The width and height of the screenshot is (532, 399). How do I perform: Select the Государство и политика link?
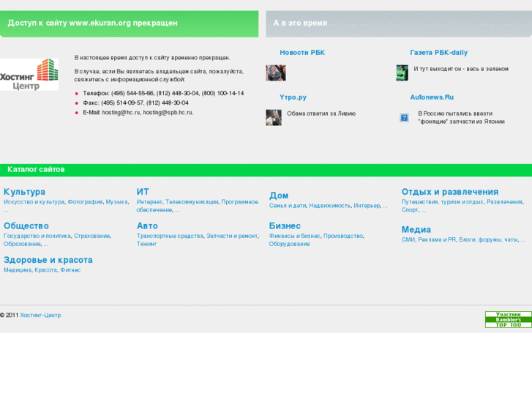37,236
